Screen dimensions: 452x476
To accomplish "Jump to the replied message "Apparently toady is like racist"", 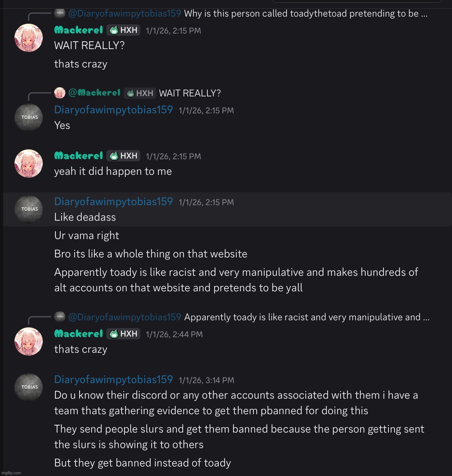I will (306, 317).
